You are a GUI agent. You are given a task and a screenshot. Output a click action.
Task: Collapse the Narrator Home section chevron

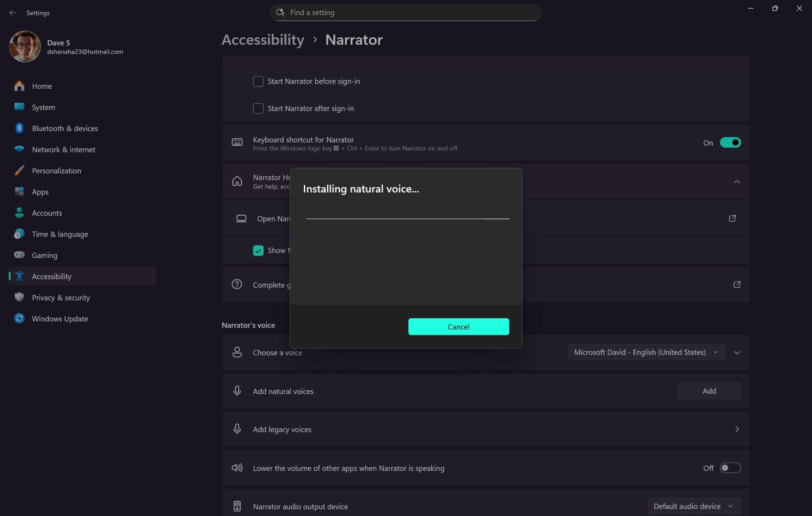pos(737,182)
